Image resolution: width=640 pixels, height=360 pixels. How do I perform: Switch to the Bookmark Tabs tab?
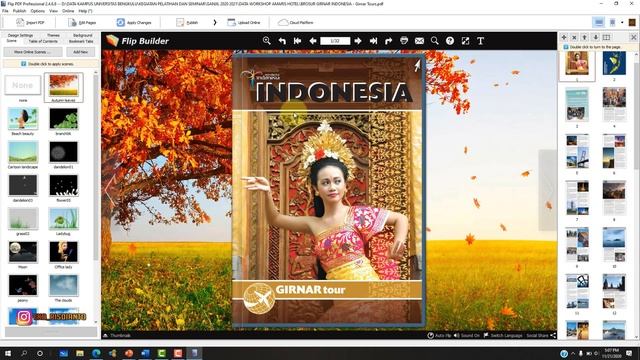[81, 41]
